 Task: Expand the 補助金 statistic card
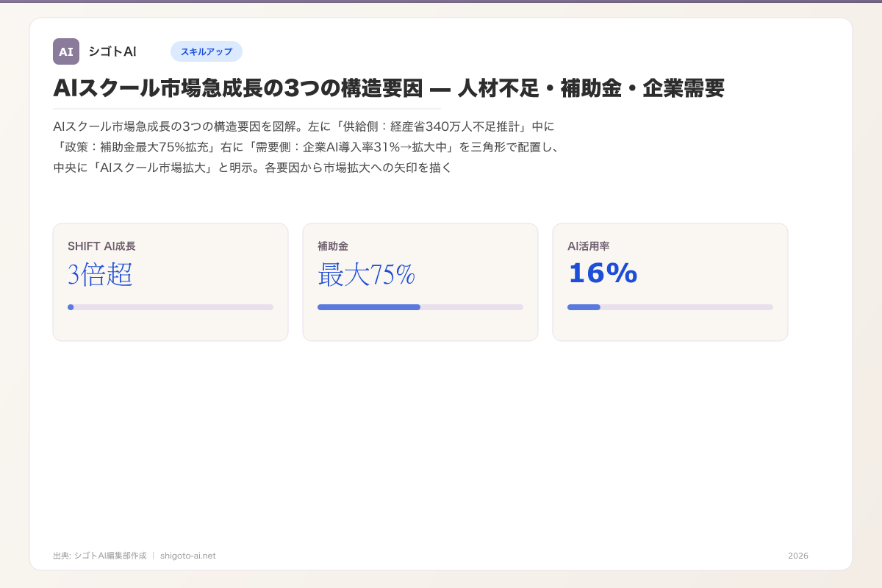pos(420,282)
